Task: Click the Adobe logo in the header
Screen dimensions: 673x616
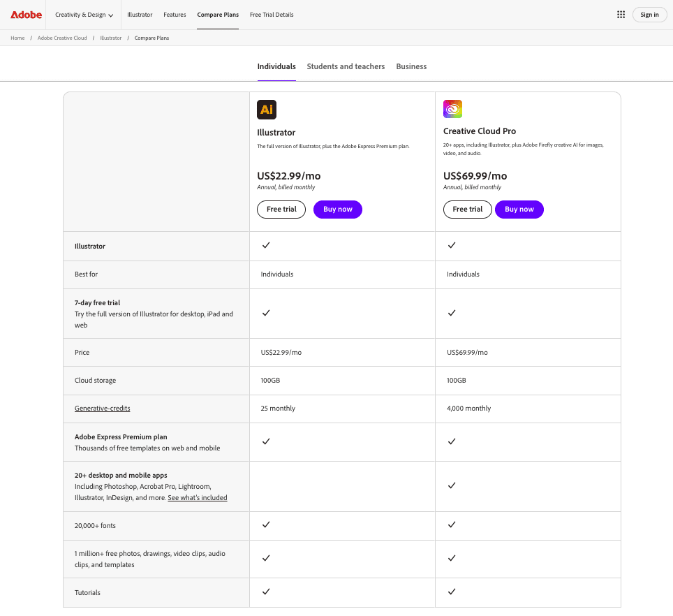Action: click(27, 15)
